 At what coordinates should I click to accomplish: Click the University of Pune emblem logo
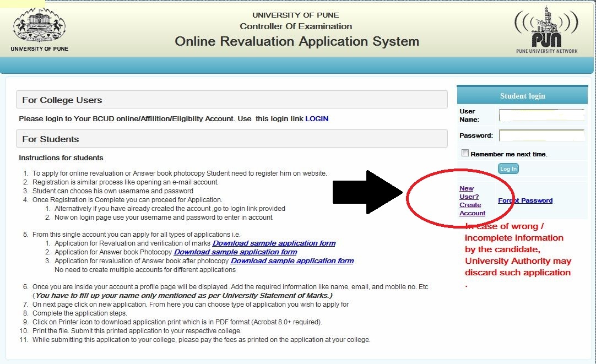point(39,26)
